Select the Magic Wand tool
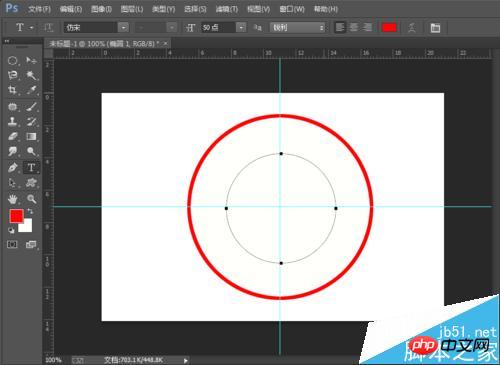 click(31, 75)
